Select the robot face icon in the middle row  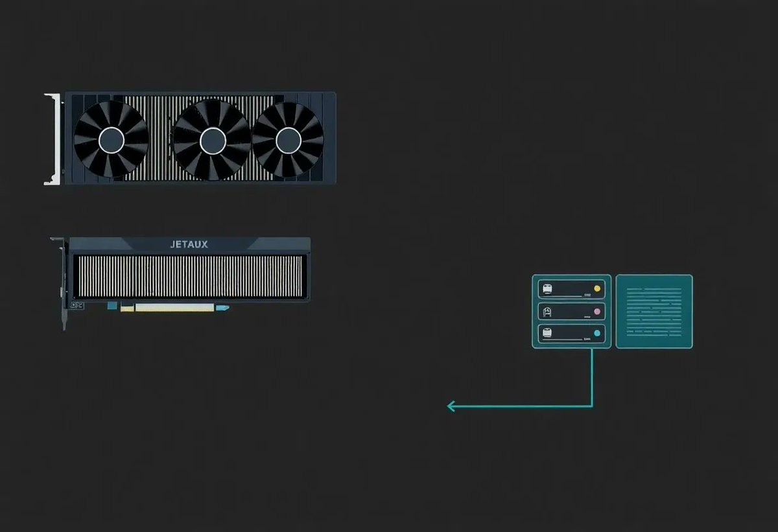pos(547,312)
